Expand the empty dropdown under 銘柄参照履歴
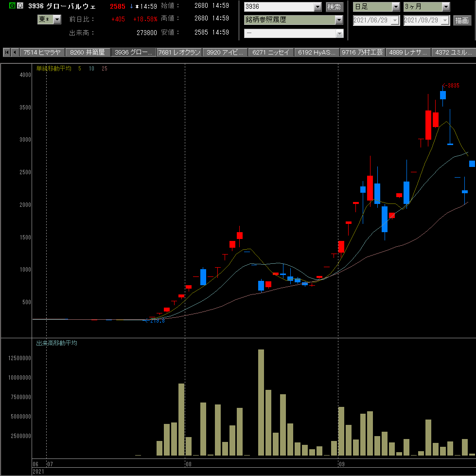Image resolution: width=476 pixels, height=476 pixels. coord(339,34)
